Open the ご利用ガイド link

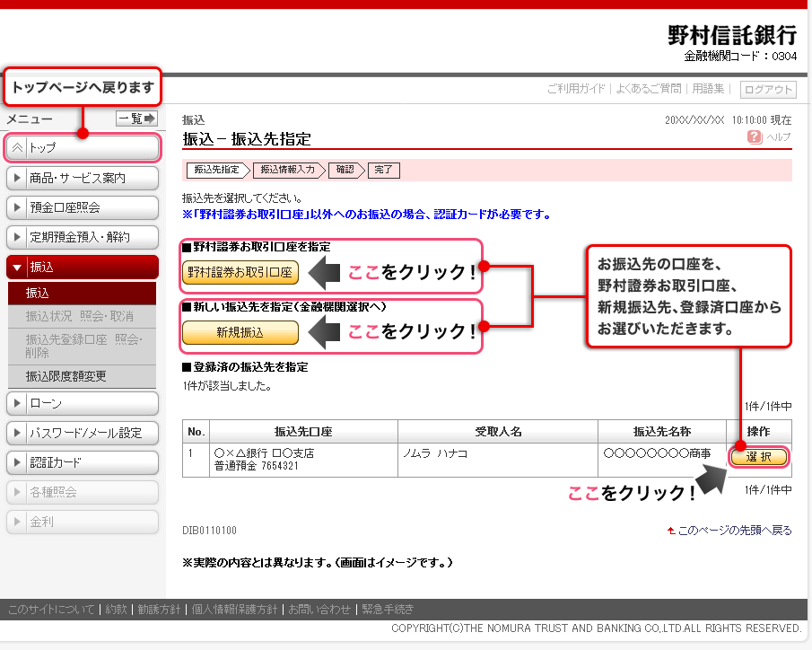pos(576,89)
